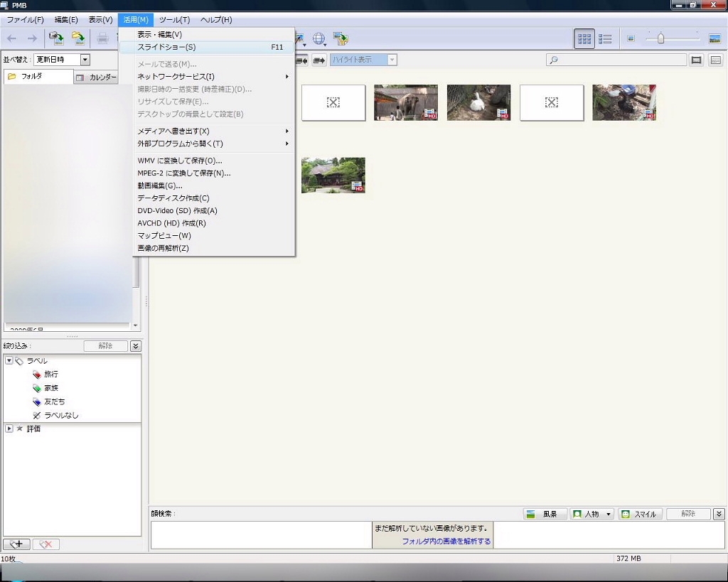Image resolution: width=728 pixels, height=582 pixels.
Task: Click the import from folder toolbar icon
Action: (78, 38)
